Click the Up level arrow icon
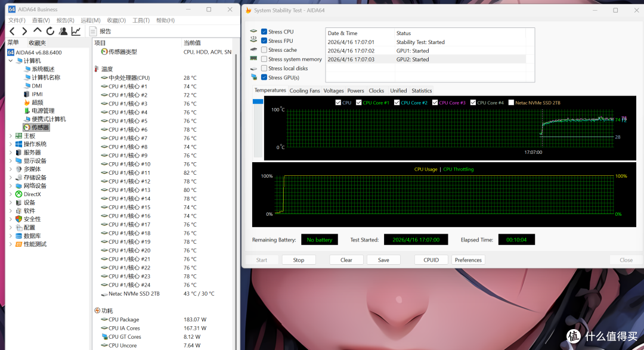644x350 pixels. (38, 31)
